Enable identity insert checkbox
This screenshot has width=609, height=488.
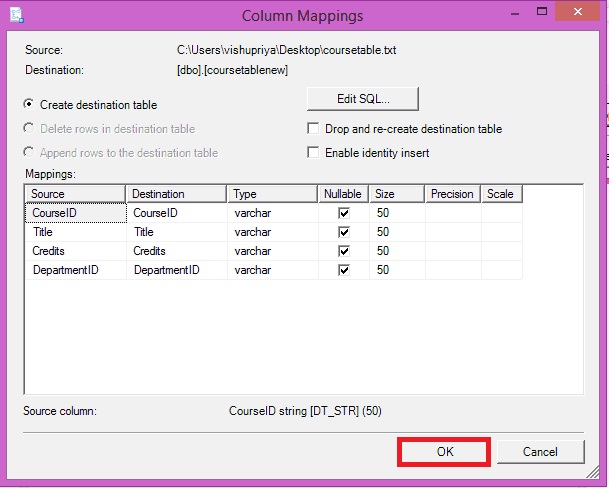(x=313, y=152)
